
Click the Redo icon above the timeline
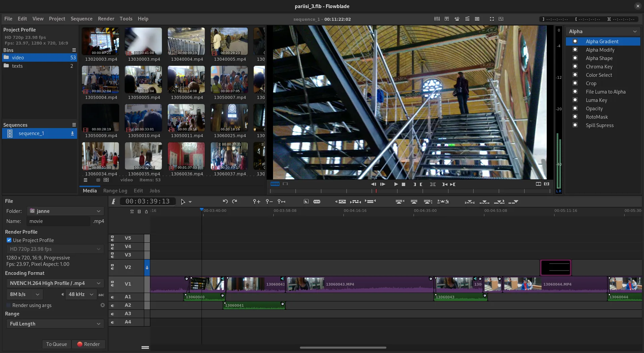point(234,201)
